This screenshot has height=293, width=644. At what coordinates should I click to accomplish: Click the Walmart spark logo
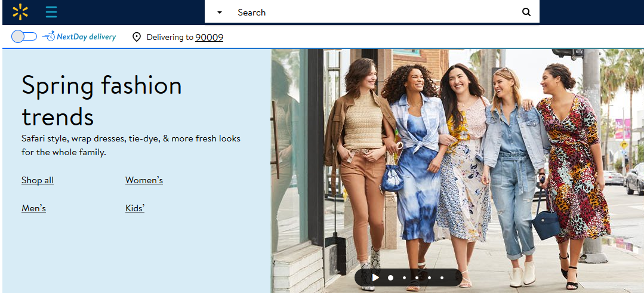tap(20, 12)
